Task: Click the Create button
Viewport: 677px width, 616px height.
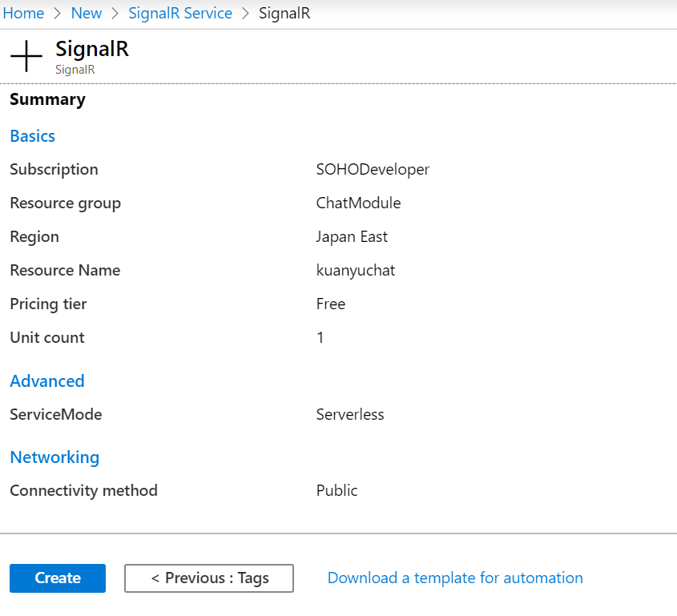Action: point(58,578)
